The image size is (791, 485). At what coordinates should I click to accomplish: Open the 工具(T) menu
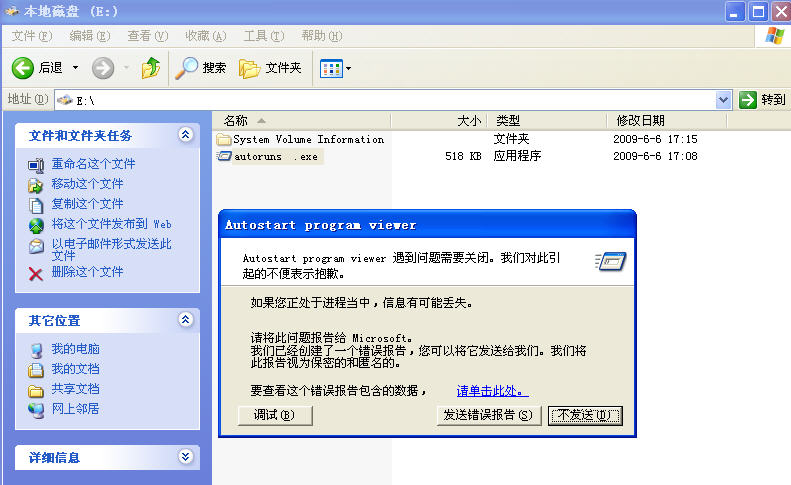[264, 36]
